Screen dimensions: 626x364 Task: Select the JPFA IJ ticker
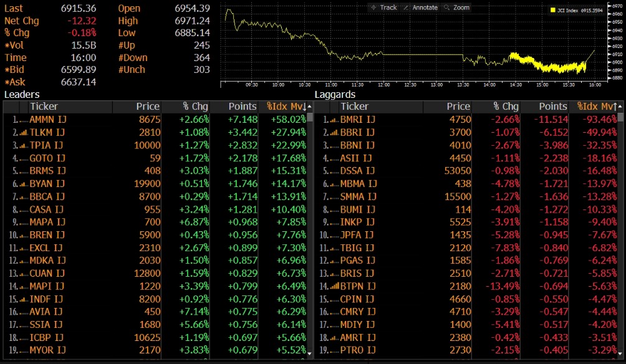(x=357, y=235)
